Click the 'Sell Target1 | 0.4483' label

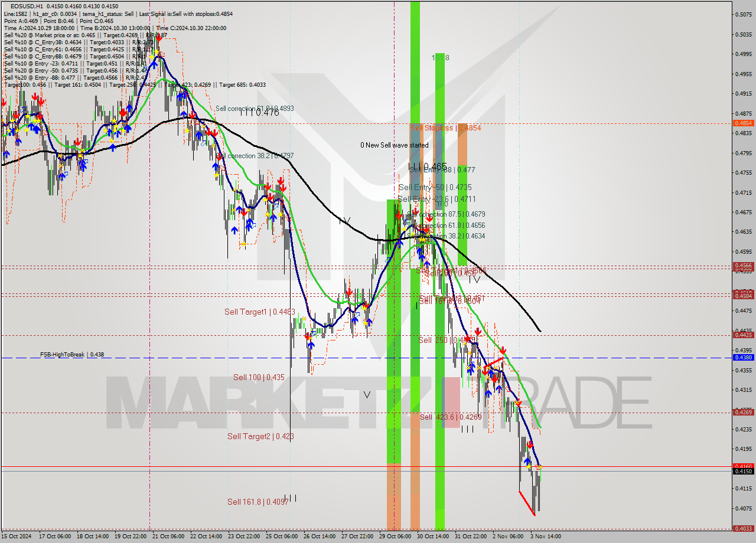259,312
